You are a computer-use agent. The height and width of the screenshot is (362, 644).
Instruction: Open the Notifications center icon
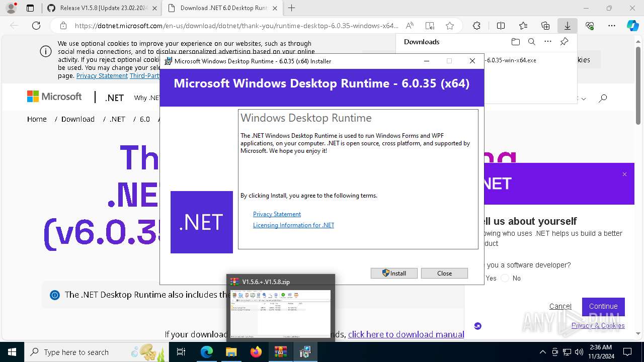point(627,352)
